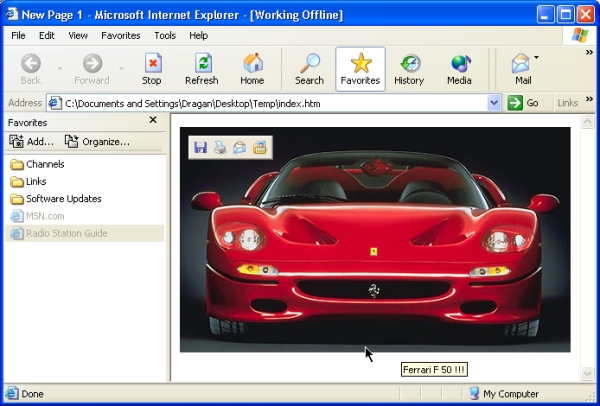
Task: Toggle the Favorites pane off
Action: [x=360, y=69]
